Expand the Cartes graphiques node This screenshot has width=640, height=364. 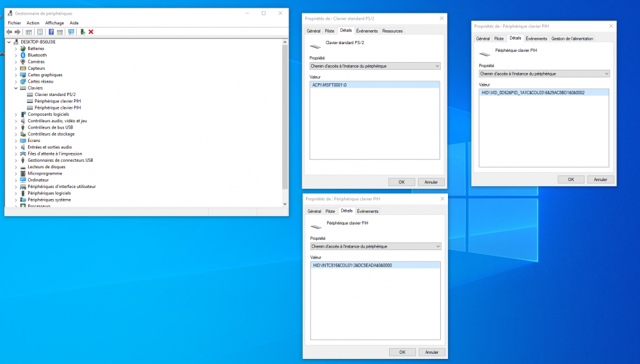click(16, 75)
